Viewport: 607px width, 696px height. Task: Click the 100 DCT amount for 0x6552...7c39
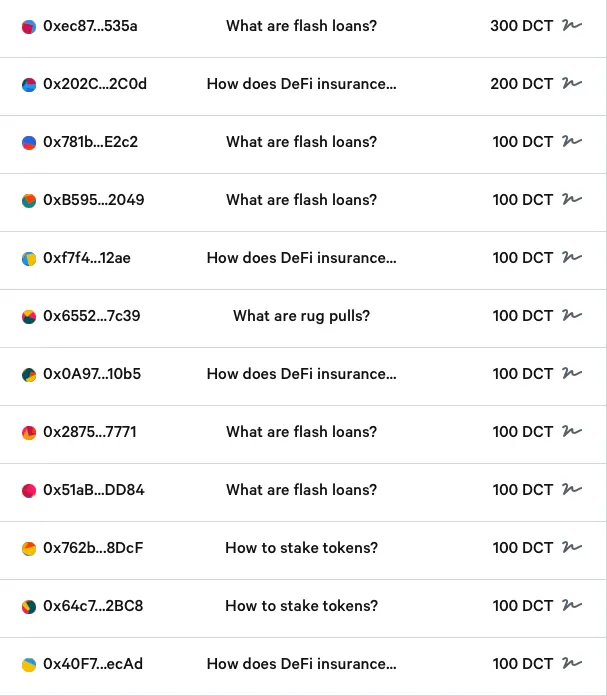522,316
